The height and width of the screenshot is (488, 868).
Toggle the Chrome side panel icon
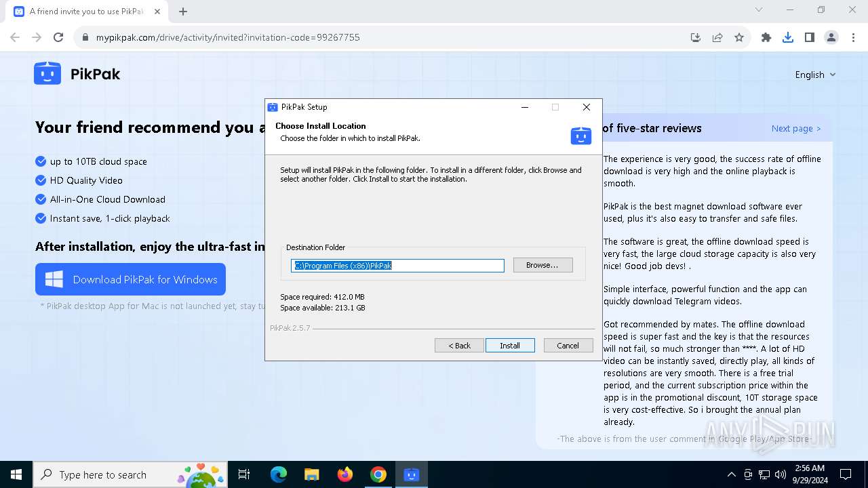(x=810, y=37)
